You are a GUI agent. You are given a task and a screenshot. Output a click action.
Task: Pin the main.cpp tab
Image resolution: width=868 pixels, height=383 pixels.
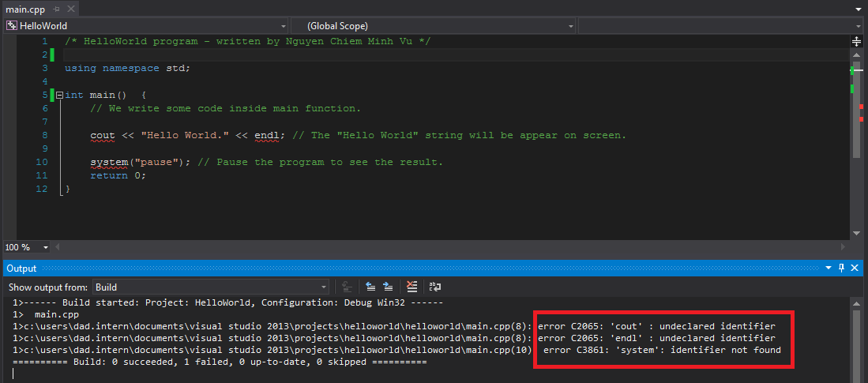click(56, 9)
